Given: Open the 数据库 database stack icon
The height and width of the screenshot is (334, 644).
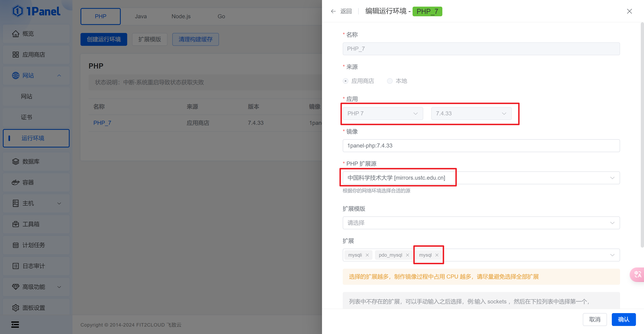Looking at the screenshot, I should click(15, 162).
